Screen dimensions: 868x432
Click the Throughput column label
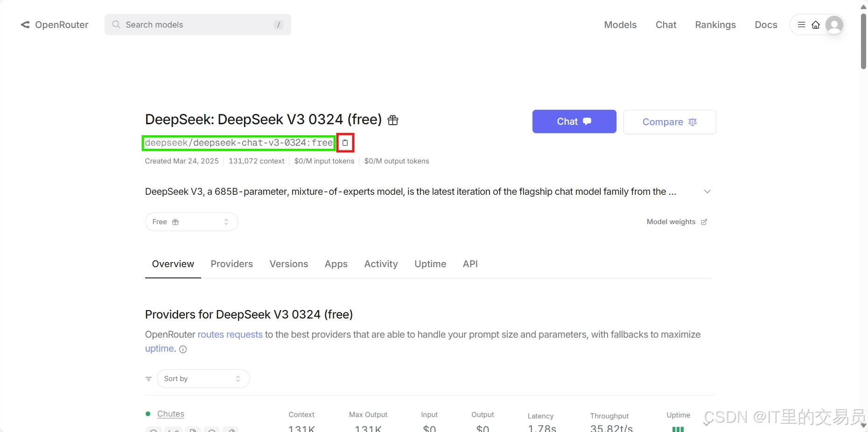click(609, 416)
